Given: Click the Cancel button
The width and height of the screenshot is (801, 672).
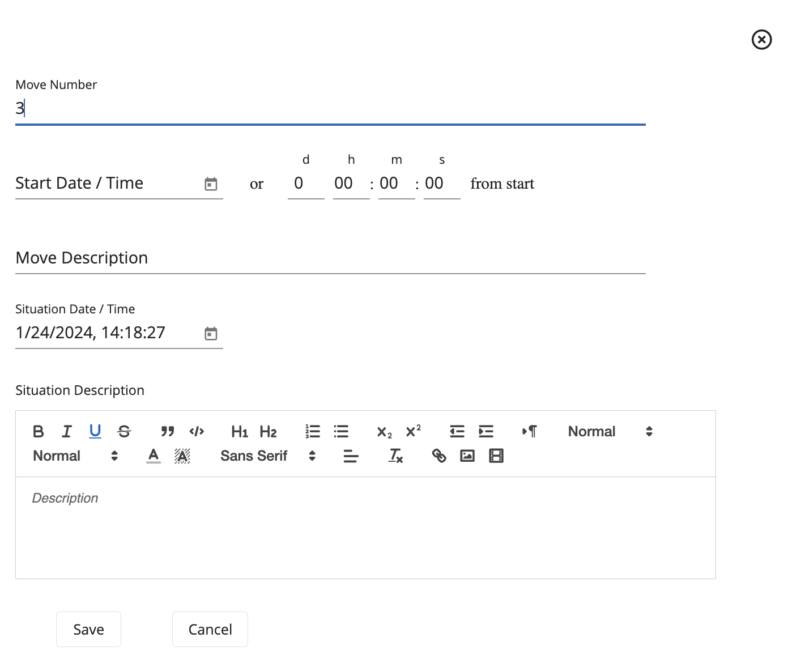Looking at the screenshot, I should click(210, 630).
